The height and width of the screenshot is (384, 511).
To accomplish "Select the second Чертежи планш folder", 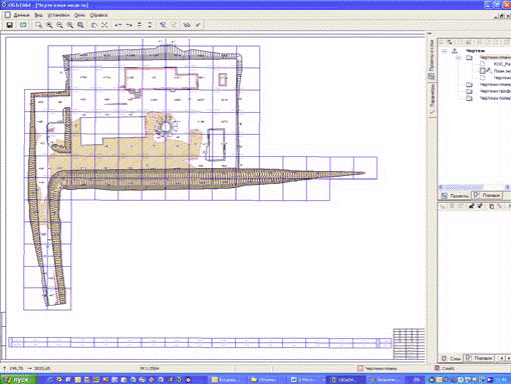I will (x=495, y=85).
